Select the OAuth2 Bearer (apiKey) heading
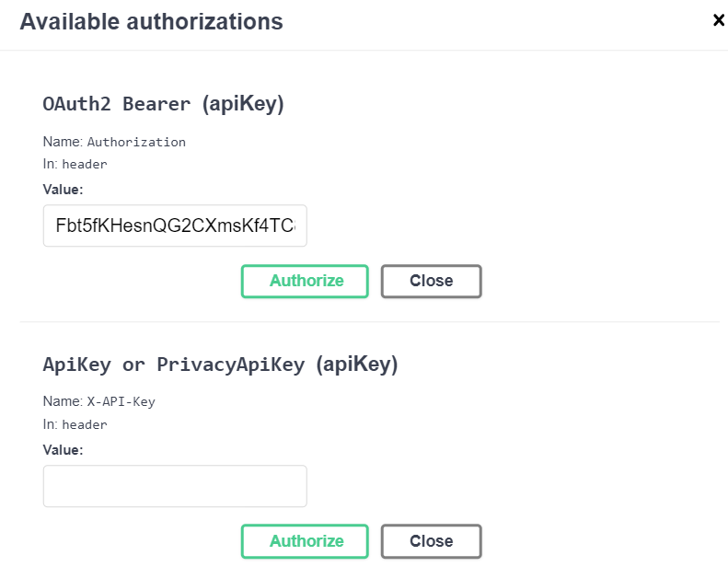728x567 pixels. coord(163,104)
